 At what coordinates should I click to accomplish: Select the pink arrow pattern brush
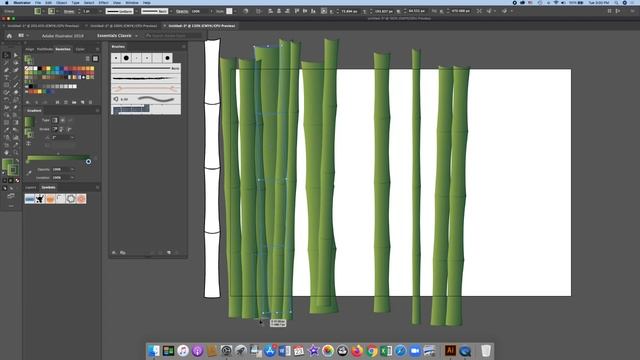[146, 88]
